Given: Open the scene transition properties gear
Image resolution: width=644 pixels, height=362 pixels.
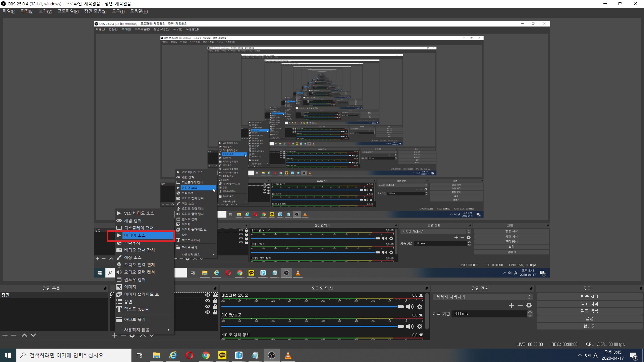Looking at the screenshot, I should [529, 305].
